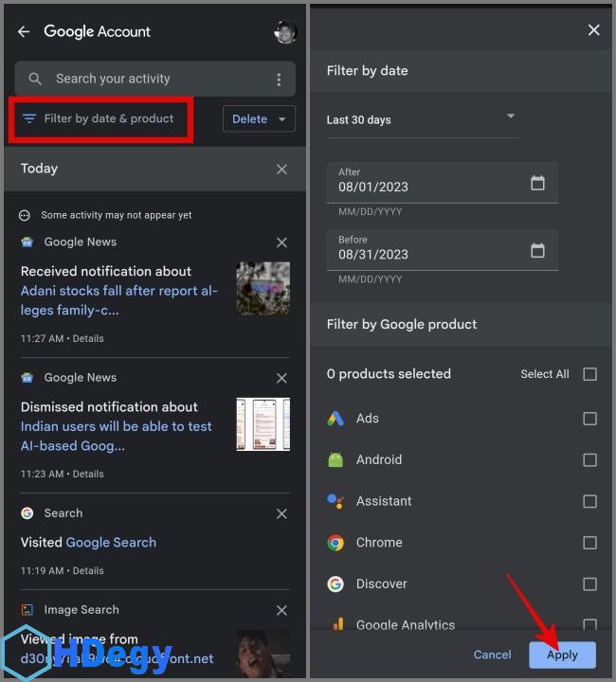Open the calendar picker for the After date
This screenshot has height=682, width=616.
pyautogui.click(x=537, y=183)
